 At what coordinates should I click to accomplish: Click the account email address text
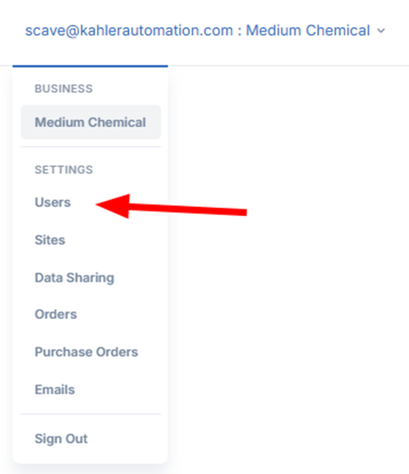tap(129, 31)
